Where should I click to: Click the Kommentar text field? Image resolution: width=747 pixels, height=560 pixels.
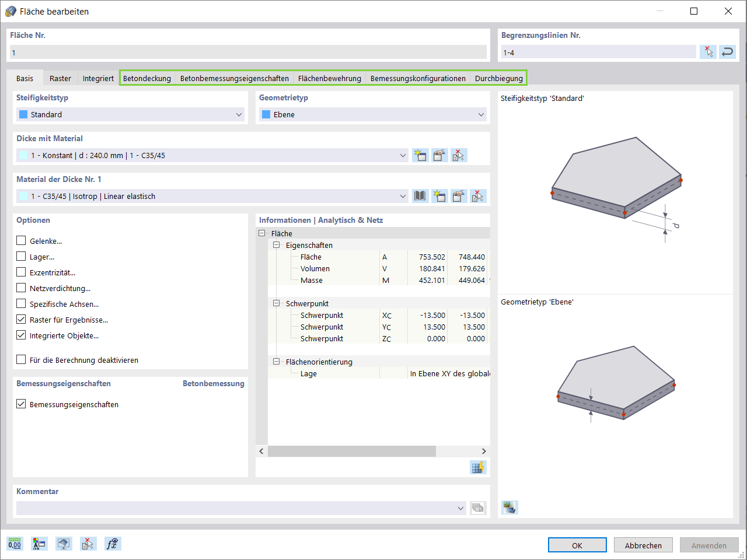(236, 508)
